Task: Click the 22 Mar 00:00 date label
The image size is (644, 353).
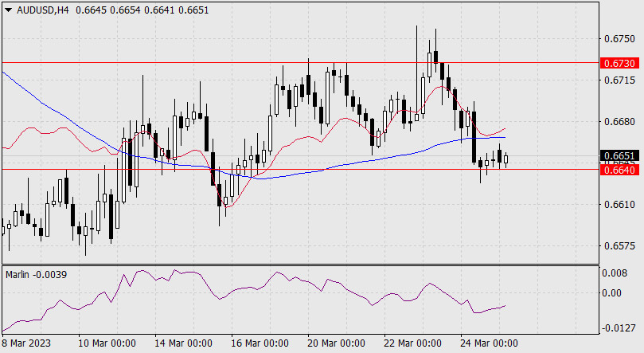Action: click(x=414, y=343)
